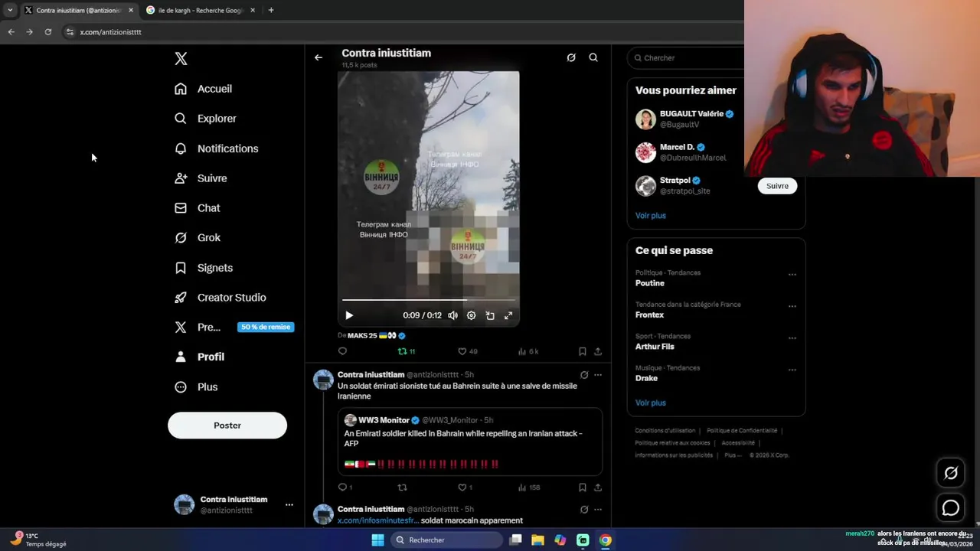The image size is (980, 551).
Task: Open the Premium menu item
Action: [x=234, y=327]
